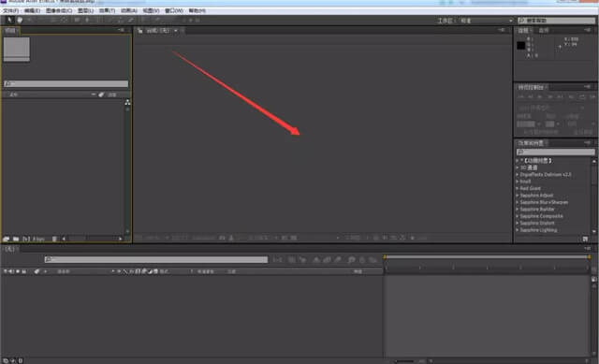This screenshot has width=599, height=364.
Task: Open the project flowchart view icon
Action: tap(127, 102)
